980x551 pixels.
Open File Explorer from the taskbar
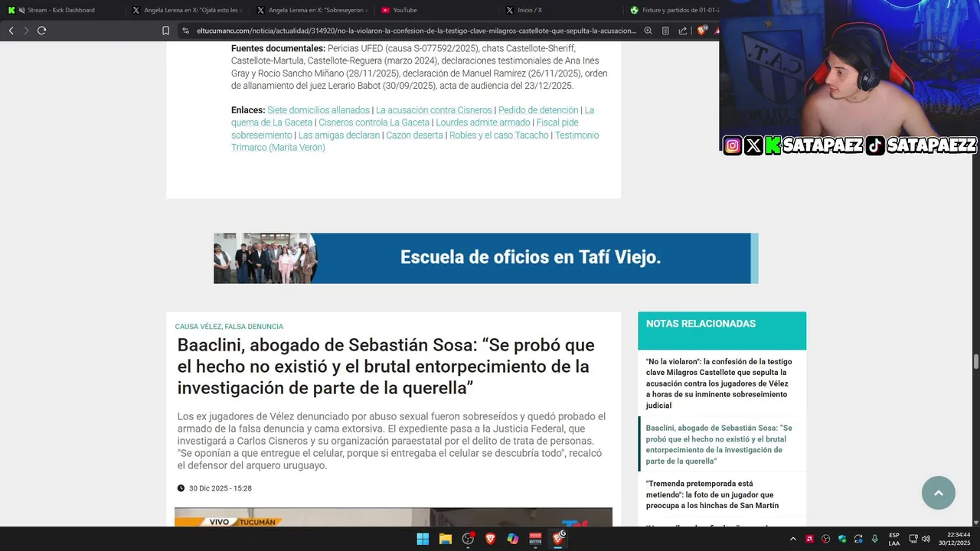(x=445, y=539)
